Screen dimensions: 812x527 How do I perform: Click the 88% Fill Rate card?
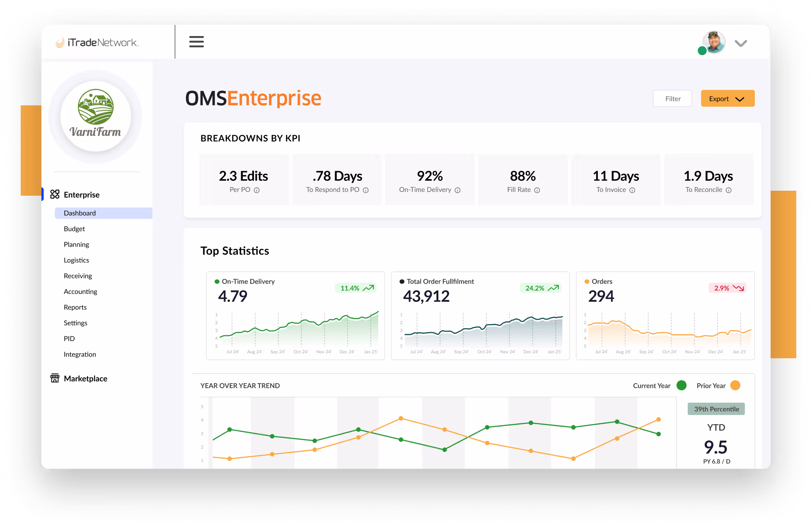tap(523, 180)
